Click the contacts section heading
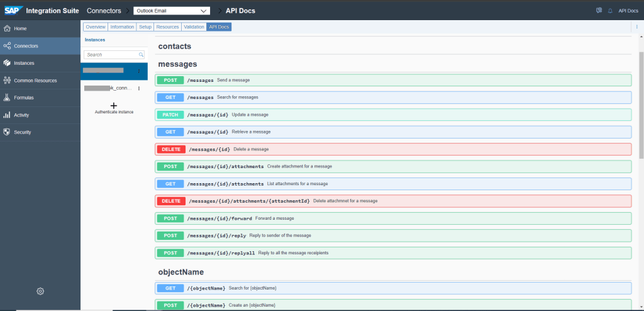The width and height of the screenshot is (644, 311). coord(175,47)
